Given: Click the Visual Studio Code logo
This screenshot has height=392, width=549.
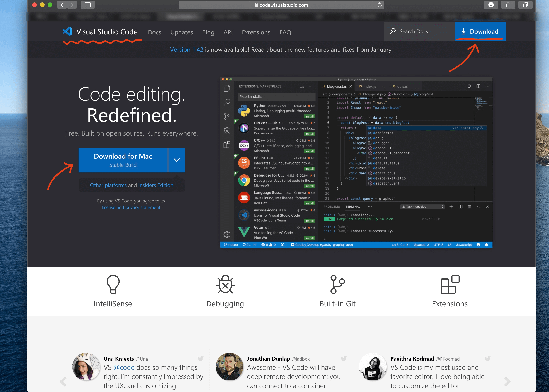Looking at the screenshot, I should 67,32.
